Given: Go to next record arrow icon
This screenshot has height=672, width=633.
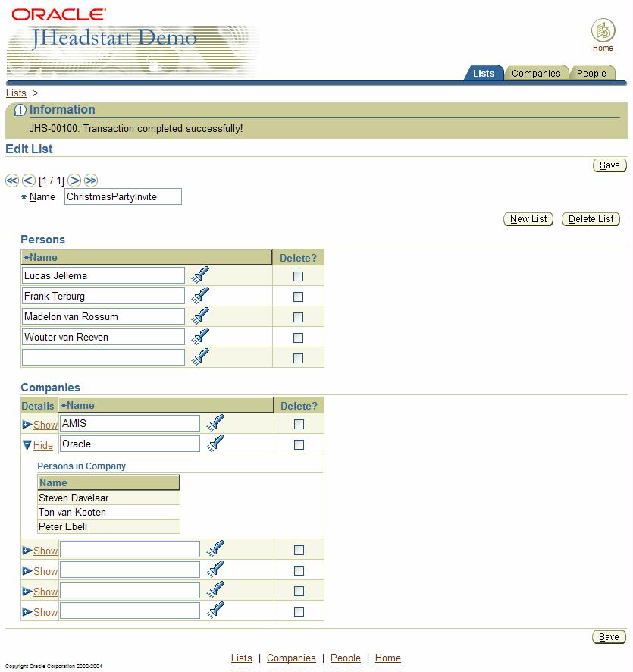Looking at the screenshot, I should click(x=74, y=181).
